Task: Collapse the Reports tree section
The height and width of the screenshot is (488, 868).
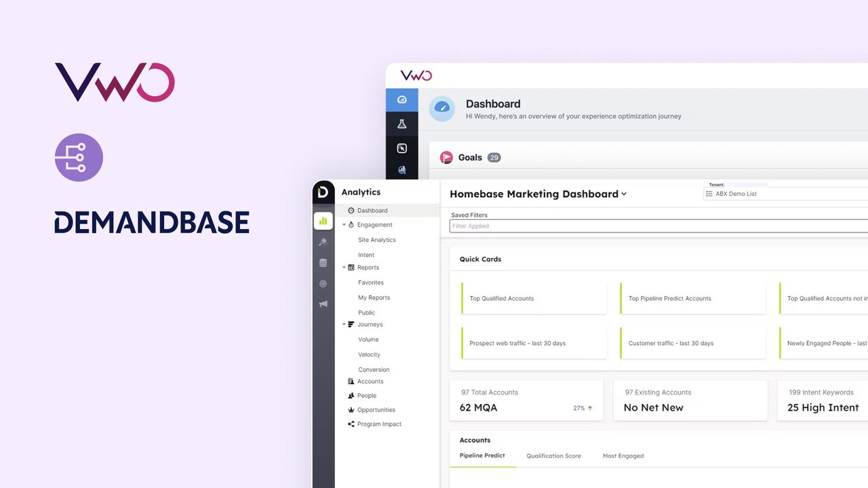Action: point(344,268)
